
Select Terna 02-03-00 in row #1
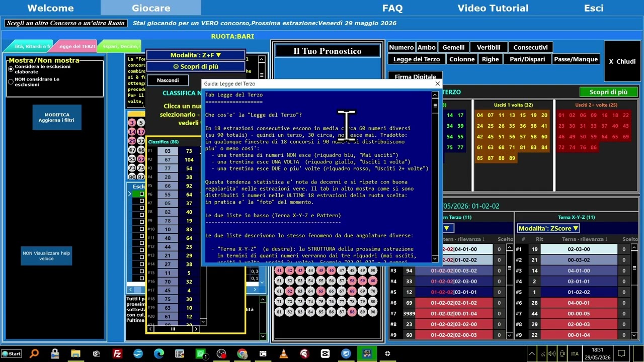[x=579, y=249]
